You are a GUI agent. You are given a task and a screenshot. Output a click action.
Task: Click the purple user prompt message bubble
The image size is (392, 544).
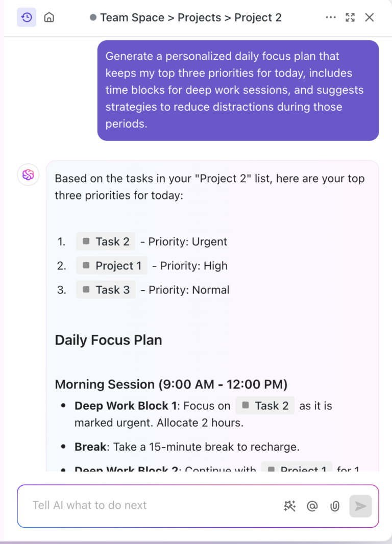point(238,90)
